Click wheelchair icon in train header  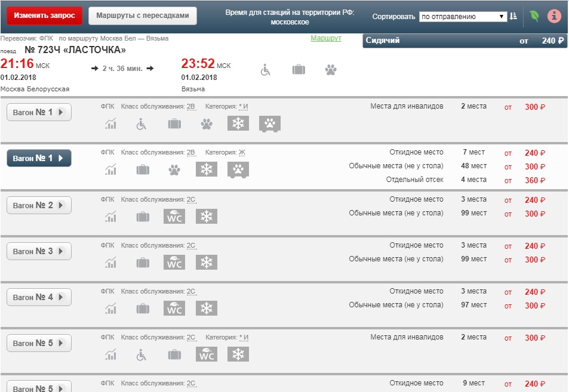pos(266,70)
